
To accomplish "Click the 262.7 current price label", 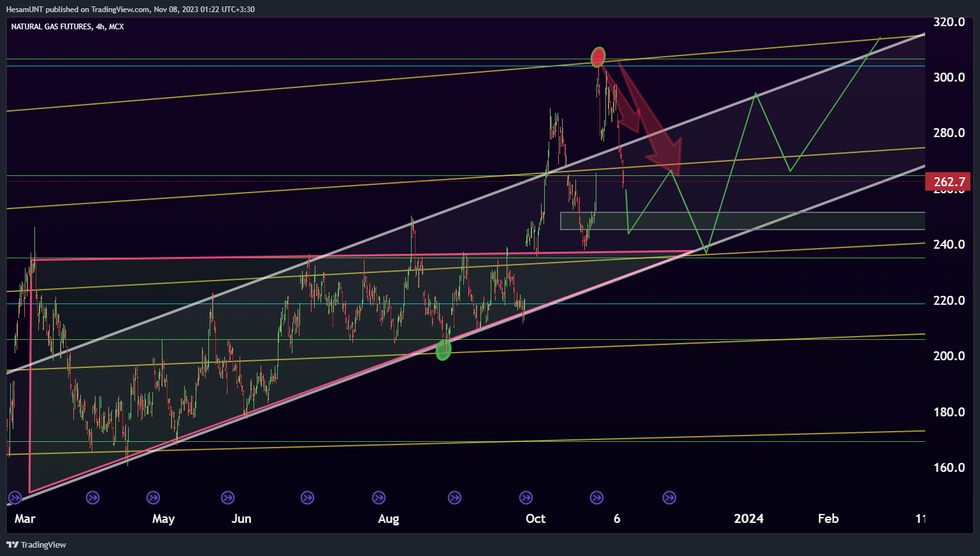I will tap(948, 182).
